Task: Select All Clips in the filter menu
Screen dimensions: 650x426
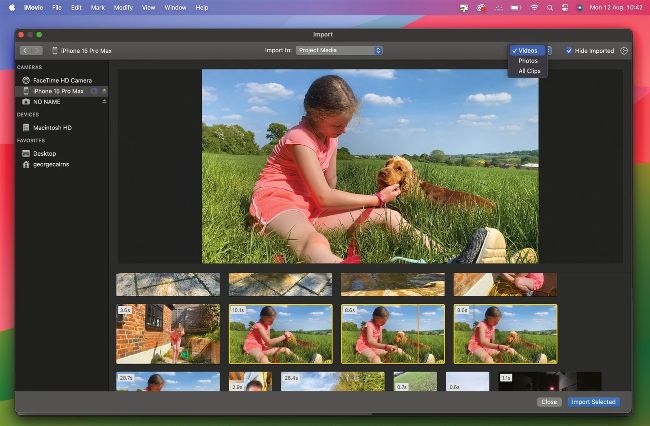Action: (x=529, y=71)
